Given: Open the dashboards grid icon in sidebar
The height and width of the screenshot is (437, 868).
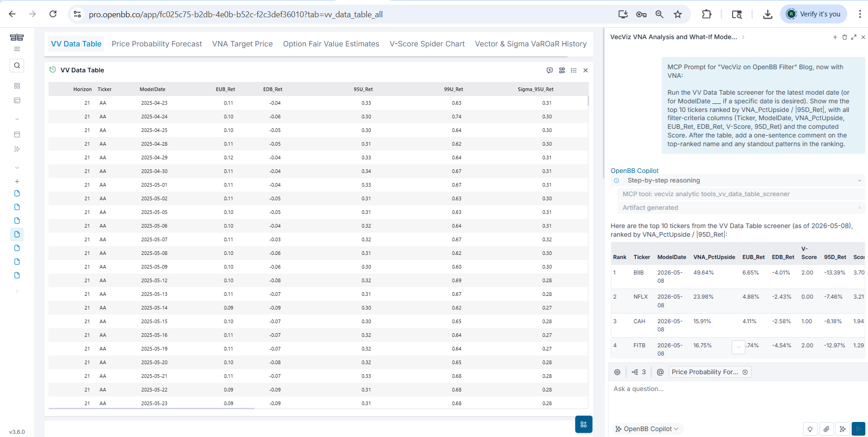Looking at the screenshot, I should click(x=17, y=86).
